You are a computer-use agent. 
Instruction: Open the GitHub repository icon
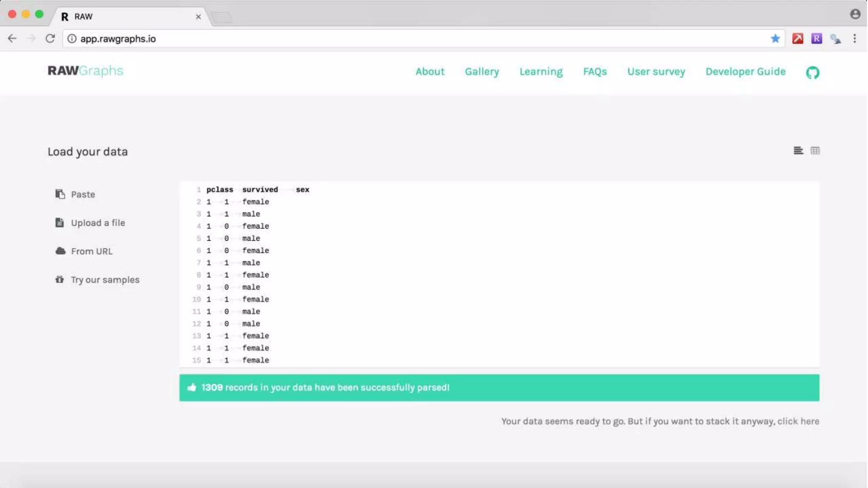[812, 72]
